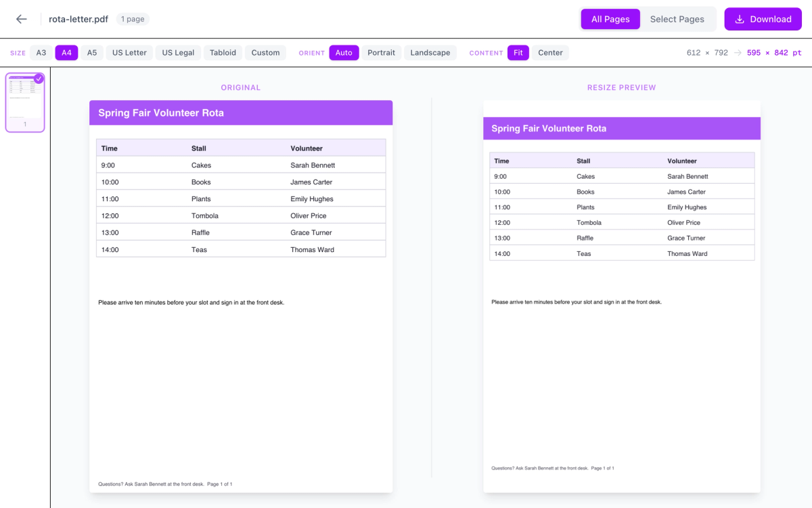
Task: Set orientation to Portrait
Action: point(381,53)
